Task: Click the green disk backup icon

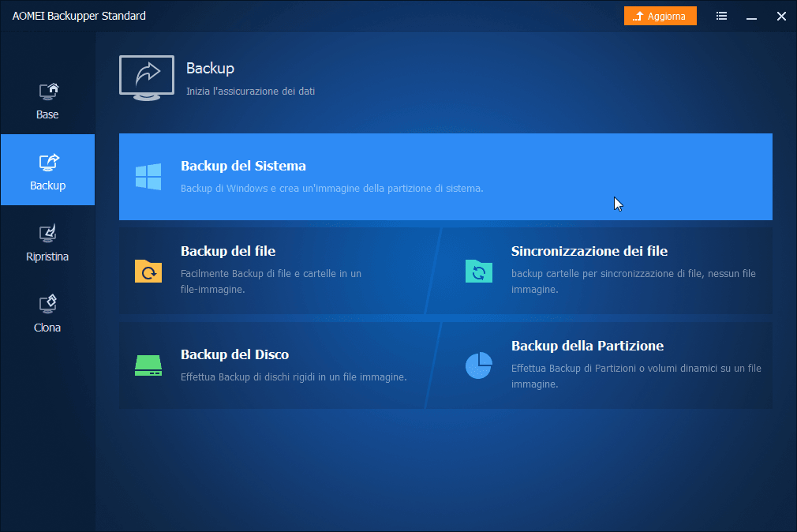Action: 148,365
